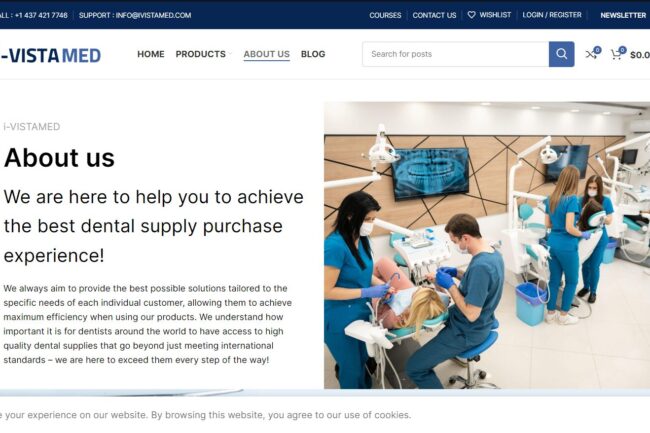Click the Wishlist heart icon
650x433 pixels.
[471, 15]
